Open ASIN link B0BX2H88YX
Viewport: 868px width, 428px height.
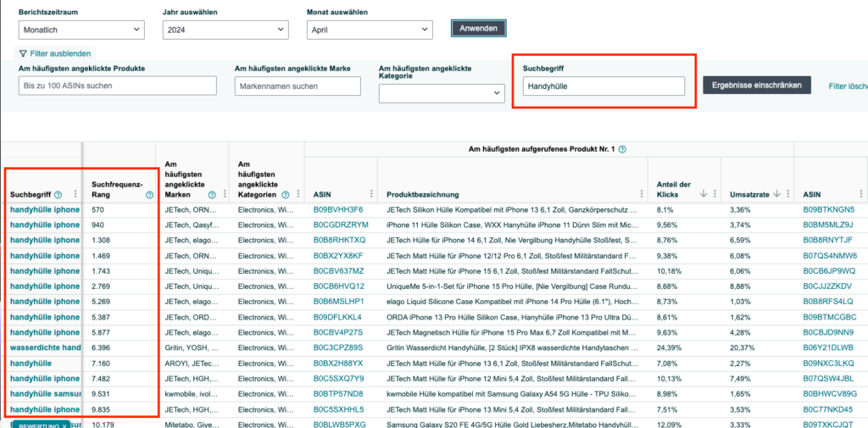(338, 364)
